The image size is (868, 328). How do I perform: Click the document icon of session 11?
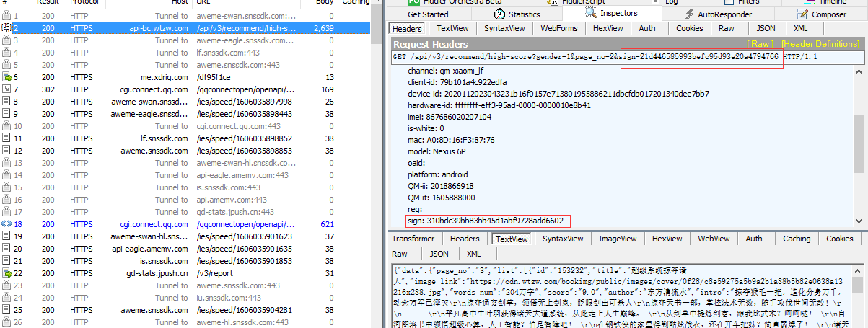pyautogui.click(x=7, y=138)
